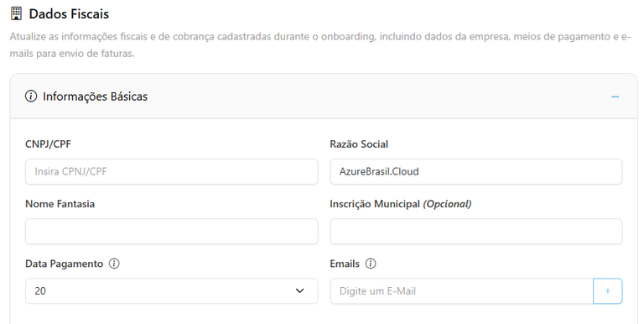
Task: Click the CNPJ/CPF label
Action: (x=48, y=144)
